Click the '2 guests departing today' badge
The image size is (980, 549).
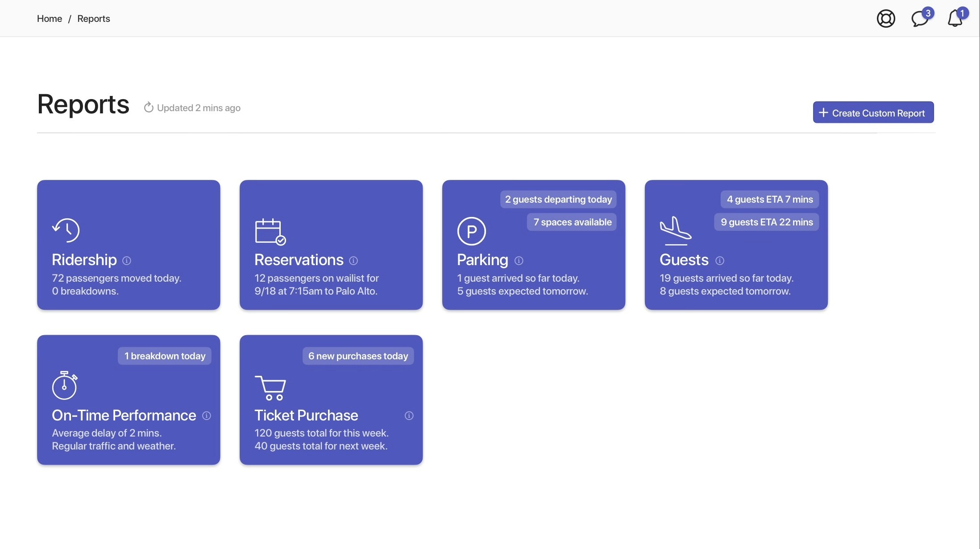558,200
